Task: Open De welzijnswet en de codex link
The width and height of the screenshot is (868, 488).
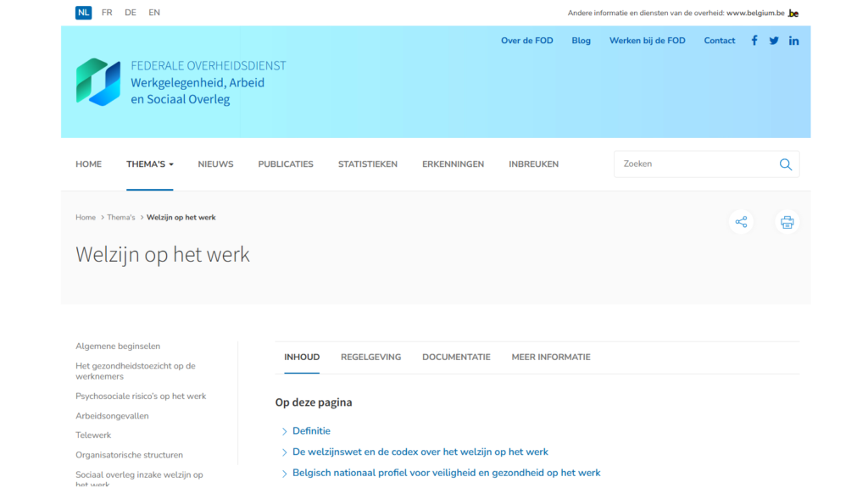Action: pyautogui.click(x=420, y=452)
